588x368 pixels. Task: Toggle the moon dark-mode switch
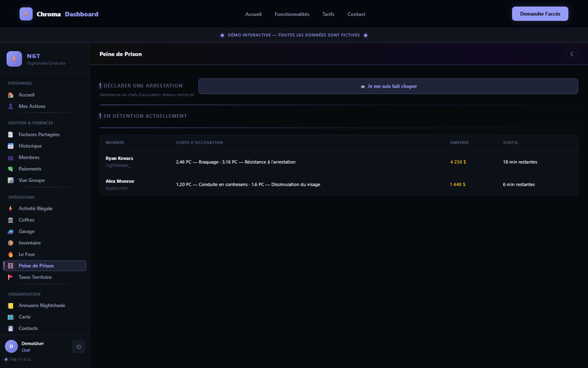pyautogui.click(x=572, y=54)
